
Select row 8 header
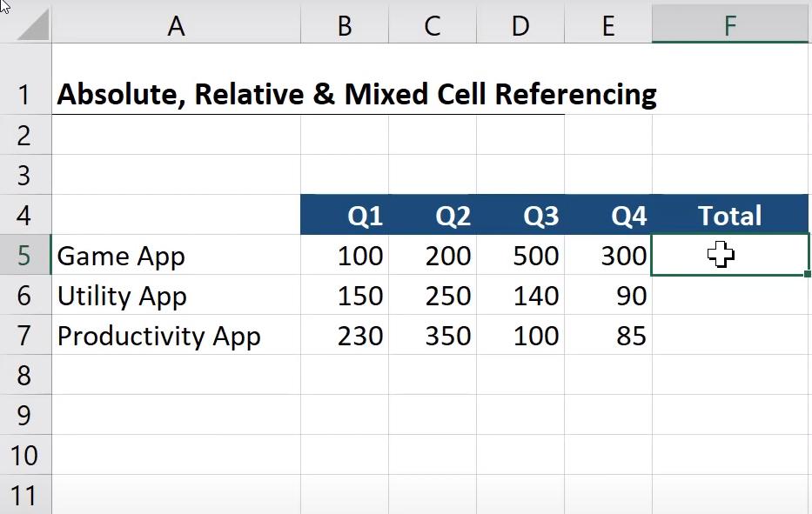coord(25,375)
